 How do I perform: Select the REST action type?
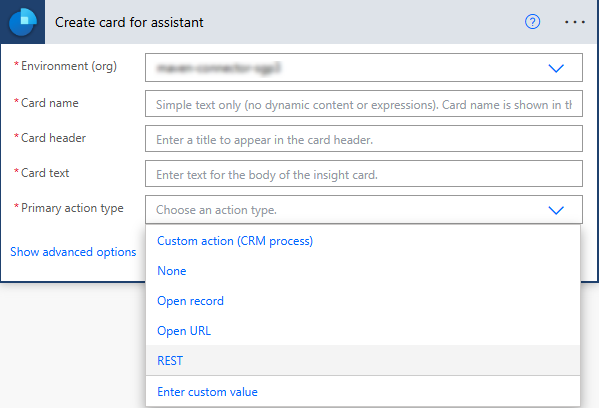pyautogui.click(x=363, y=360)
